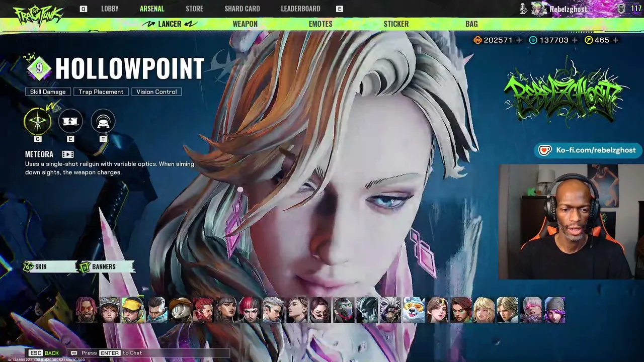Open the Rebelzghost profile avatar
The height and width of the screenshot is (362, 644).
[539, 9]
